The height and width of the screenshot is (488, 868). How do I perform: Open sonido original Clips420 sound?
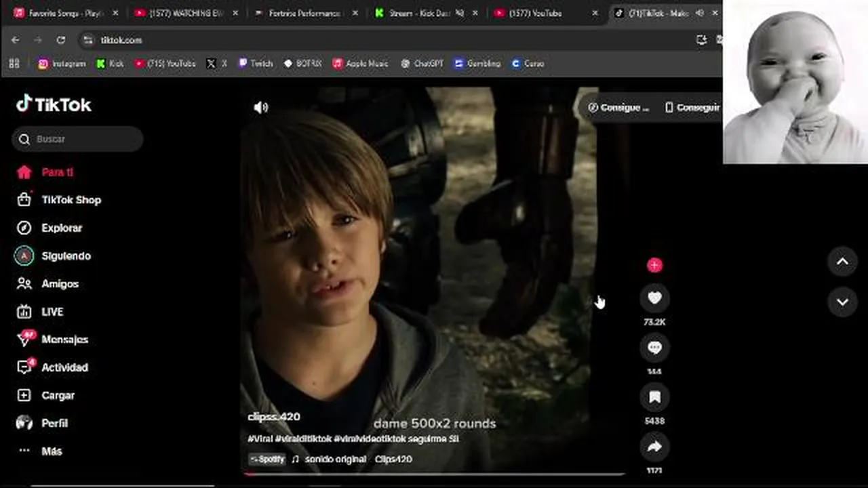(352, 459)
